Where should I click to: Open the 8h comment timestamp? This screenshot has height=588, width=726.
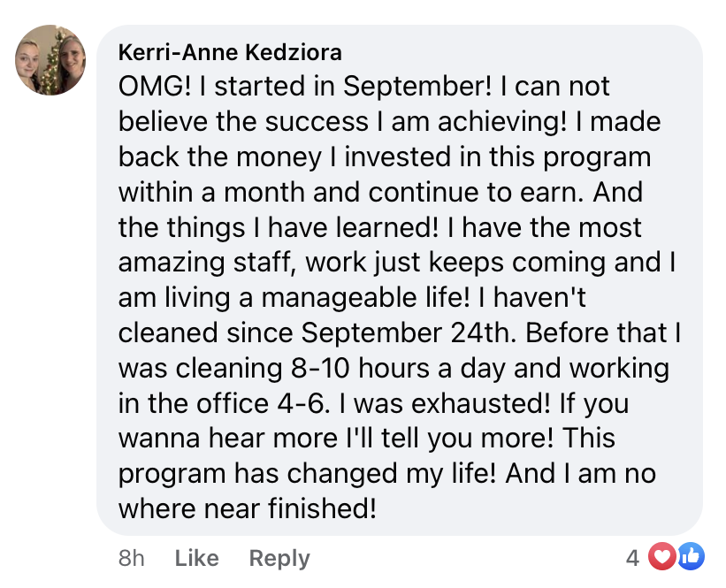pyautogui.click(x=131, y=558)
